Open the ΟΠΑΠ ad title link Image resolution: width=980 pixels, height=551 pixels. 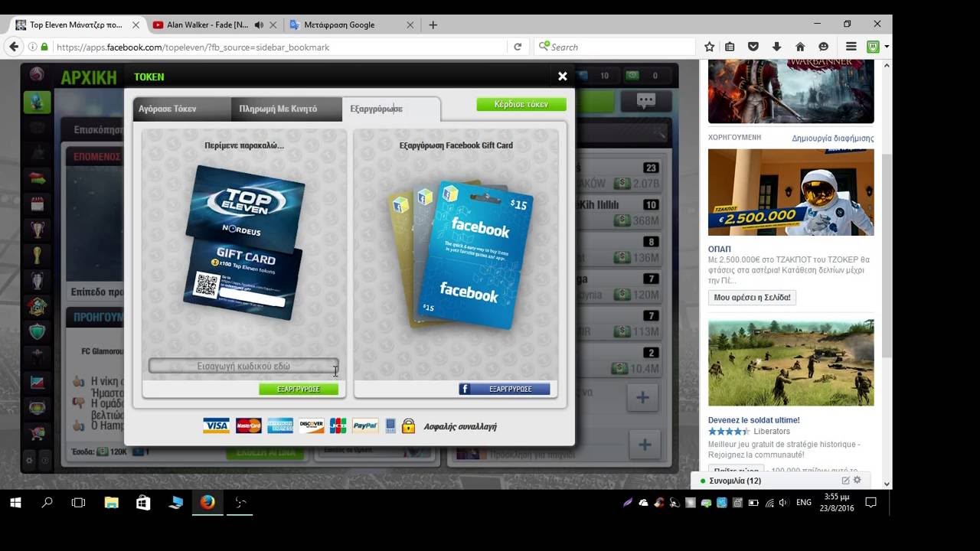(x=720, y=249)
